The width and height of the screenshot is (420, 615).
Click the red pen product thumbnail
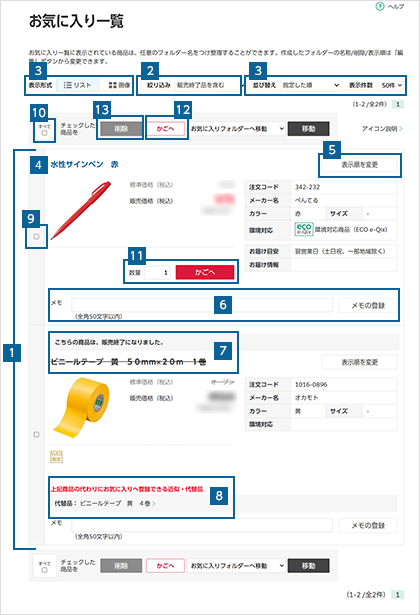click(x=80, y=210)
